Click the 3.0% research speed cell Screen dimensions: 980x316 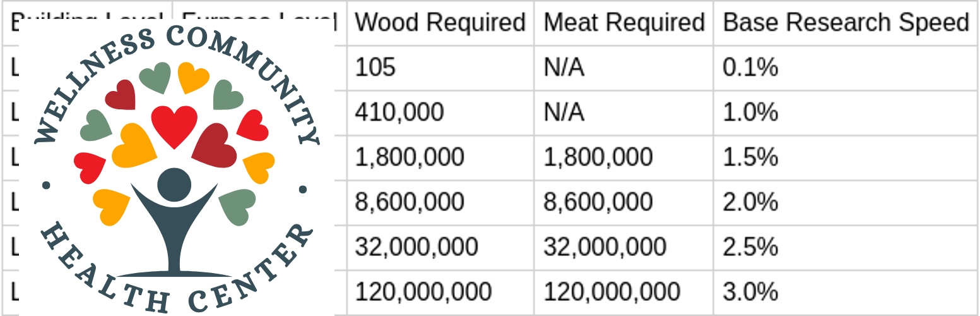pyautogui.click(x=845, y=292)
